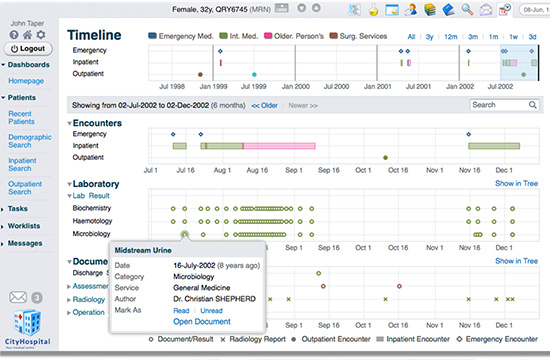The image size is (550, 360).
Task: Open the stacked books icon in toolbar
Action: point(430,9)
